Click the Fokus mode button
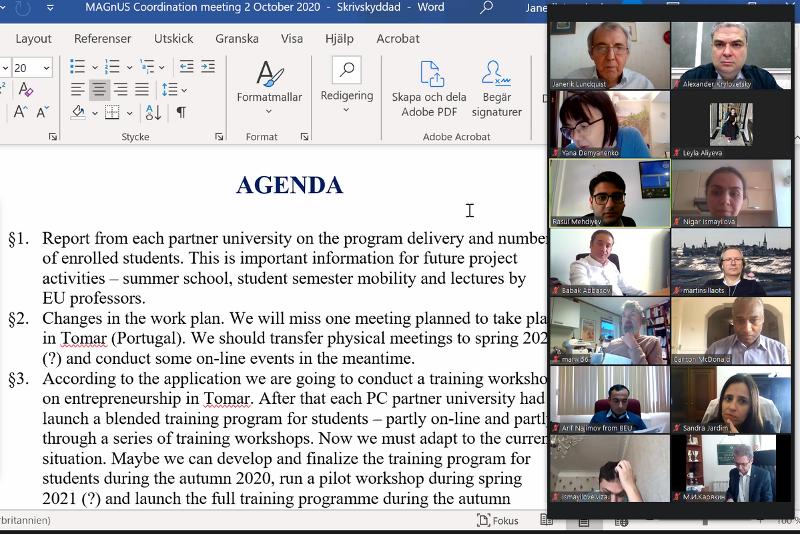The width and height of the screenshot is (800, 534). click(x=498, y=520)
